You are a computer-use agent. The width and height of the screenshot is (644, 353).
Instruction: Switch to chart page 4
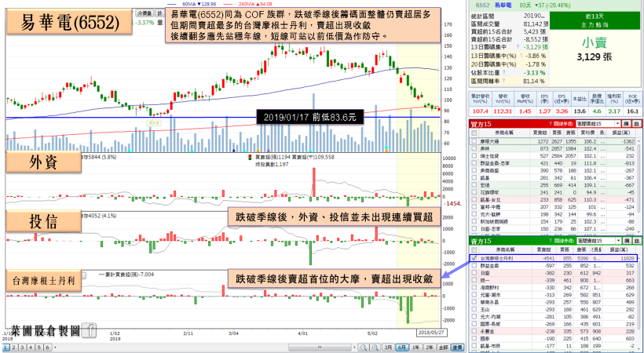31,348
